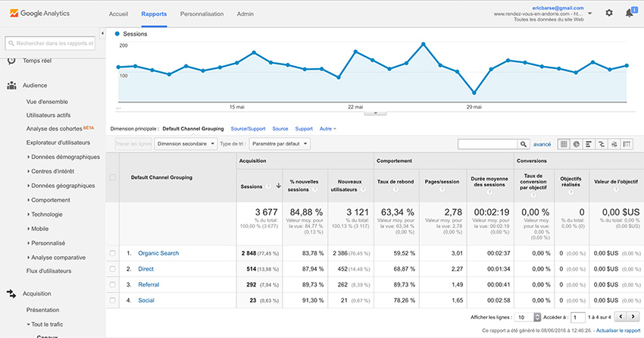Select the data table view icon

click(563, 144)
